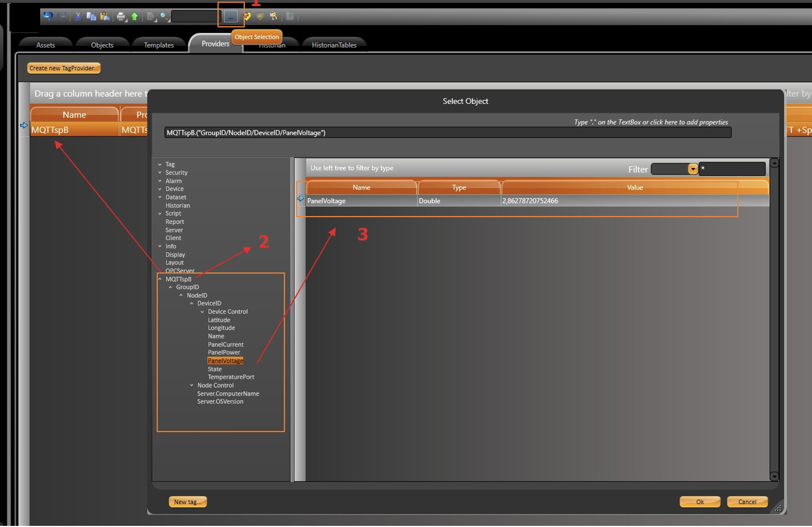This screenshot has width=812, height=527.
Task: Expand the Alarm tree node
Action: click(x=160, y=181)
